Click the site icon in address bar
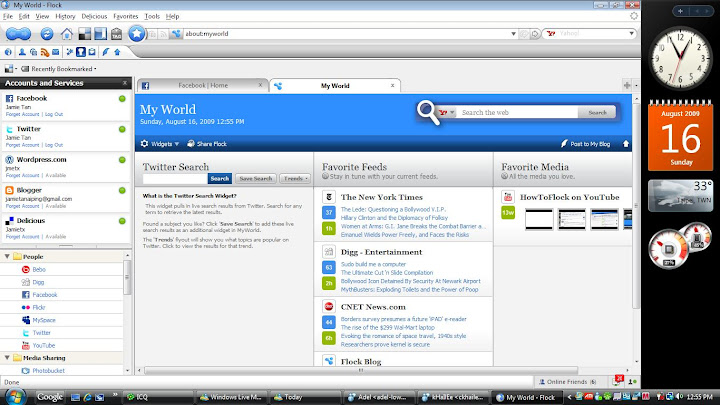Image resolution: width=720 pixels, height=405 pixels. click(x=176, y=34)
